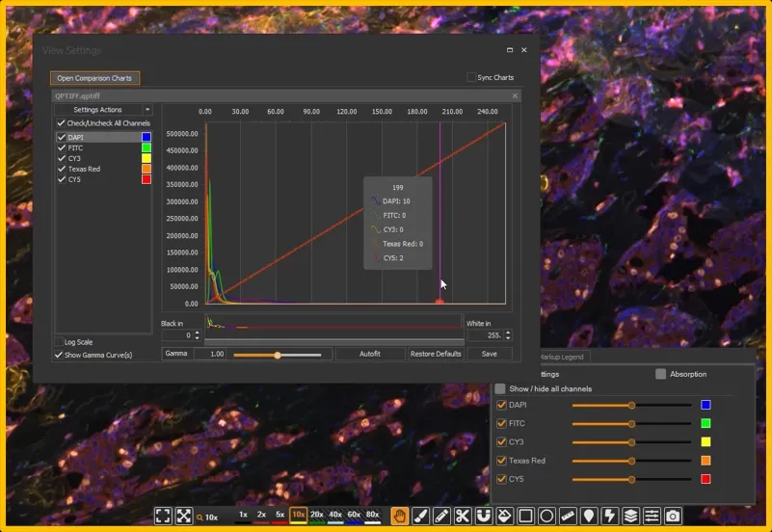Click the White in value field showing 255
The width and height of the screenshot is (772, 532).
click(x=486, y=335)
